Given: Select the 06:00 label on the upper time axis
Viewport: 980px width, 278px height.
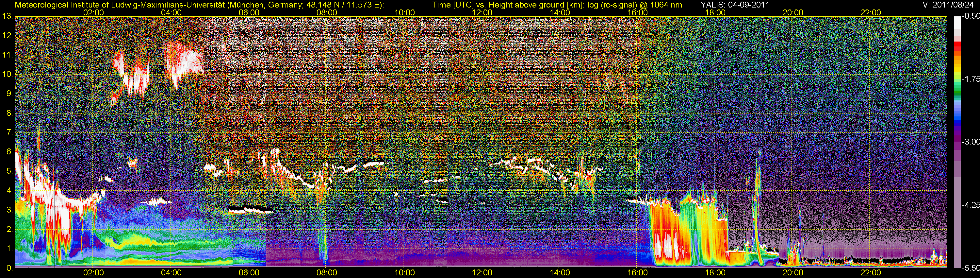Looking at the screenshot, I should coord(249,12).
